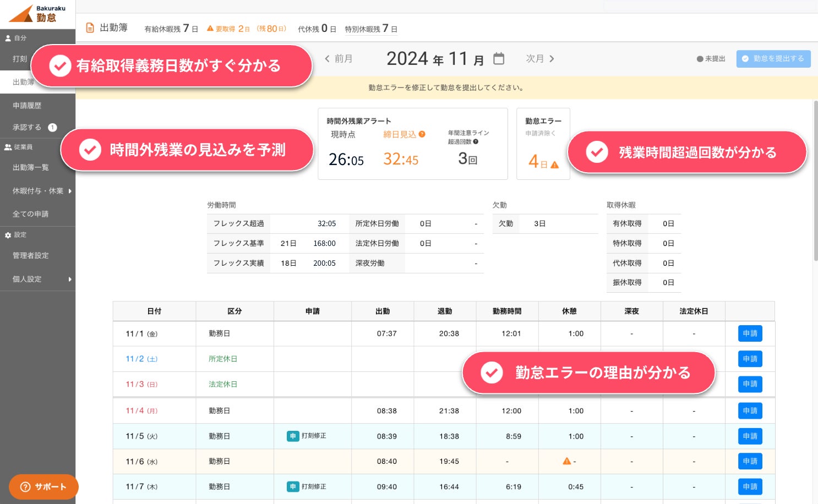Click 申請 button for the 11/1 row
Image resolution: width=818 pixels, height=504 pixels.
[750, 333]
